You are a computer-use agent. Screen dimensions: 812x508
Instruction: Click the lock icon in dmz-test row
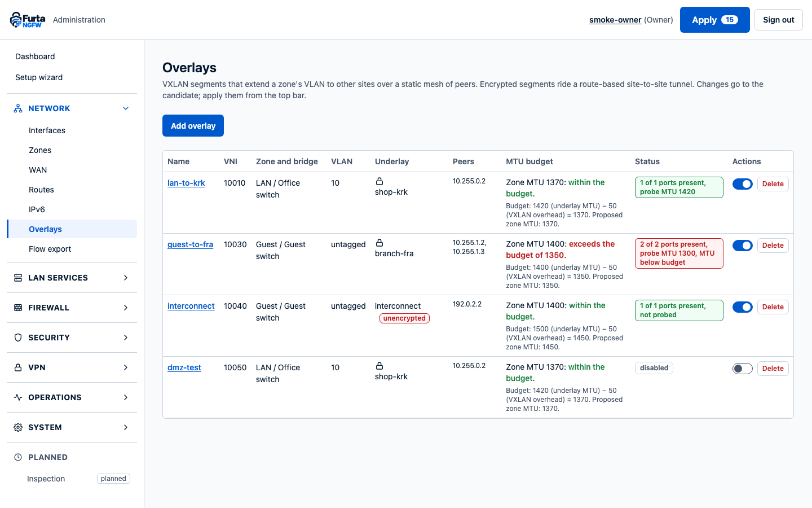(x=379, y=366)
